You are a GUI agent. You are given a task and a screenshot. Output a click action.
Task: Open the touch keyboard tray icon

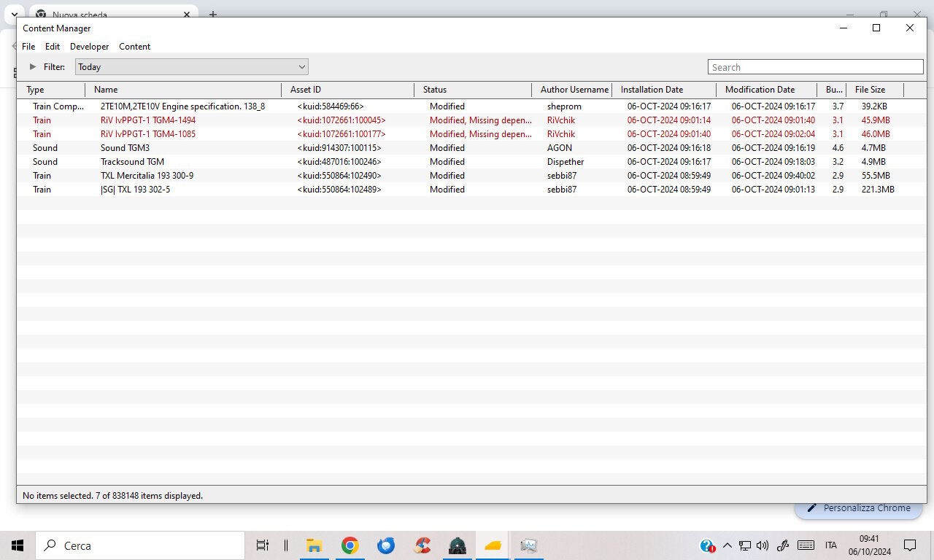(806, 545)
